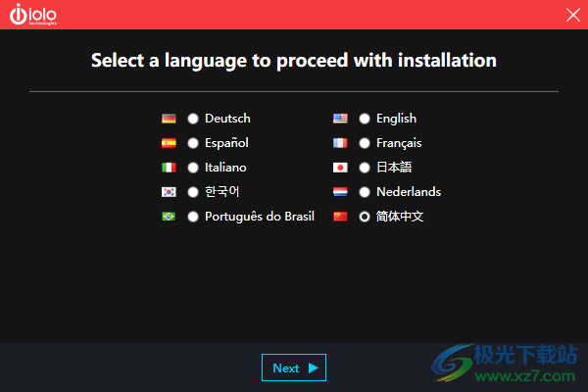The height and width of the screenshot is (392, 588).
Task: Click the Chinese flag icon
Action: [340, 217]
